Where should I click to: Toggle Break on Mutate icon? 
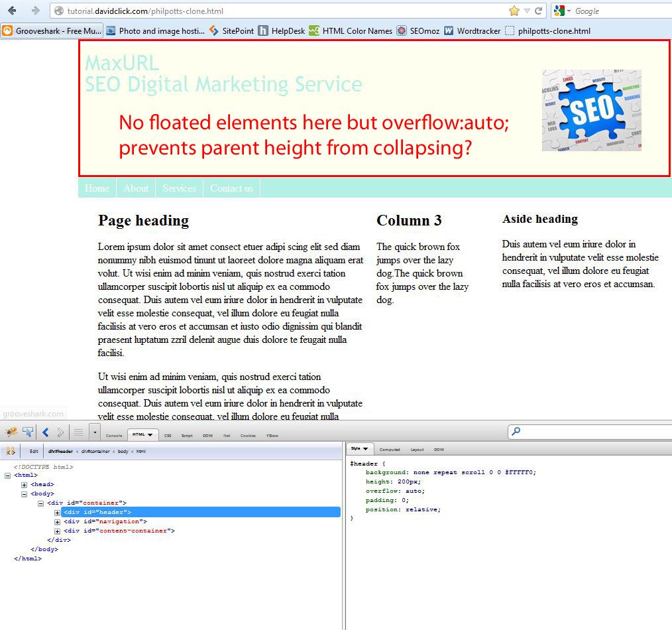[x=11, y=451]
